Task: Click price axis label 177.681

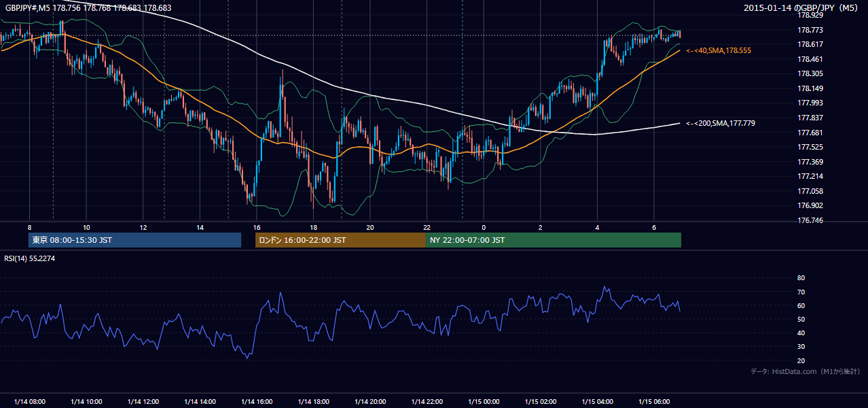Action: coord(811,133)
